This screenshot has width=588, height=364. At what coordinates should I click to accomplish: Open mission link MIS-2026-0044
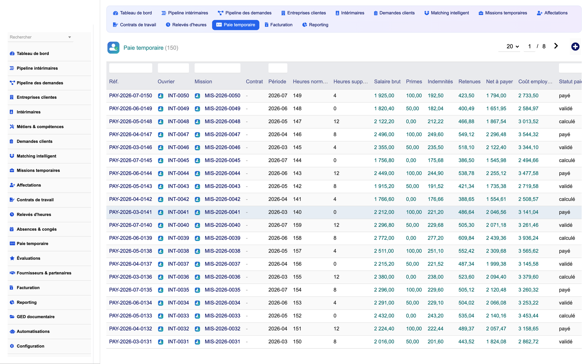222,173
